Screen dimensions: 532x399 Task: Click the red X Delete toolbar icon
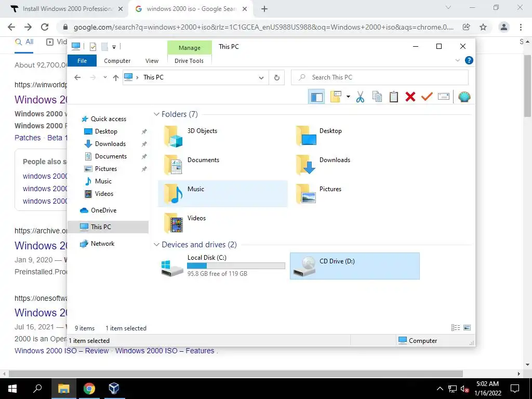pyautogui.click(x=410, y=97)
